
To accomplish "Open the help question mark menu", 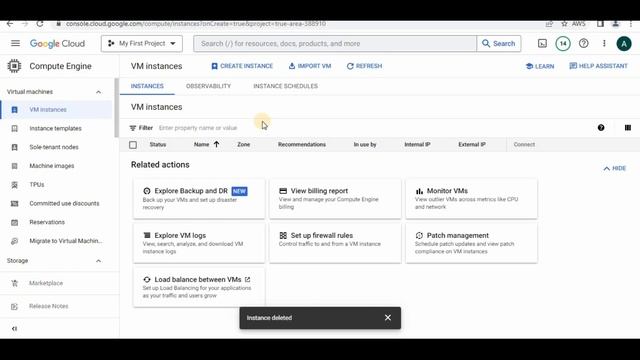I will (584, 43).
